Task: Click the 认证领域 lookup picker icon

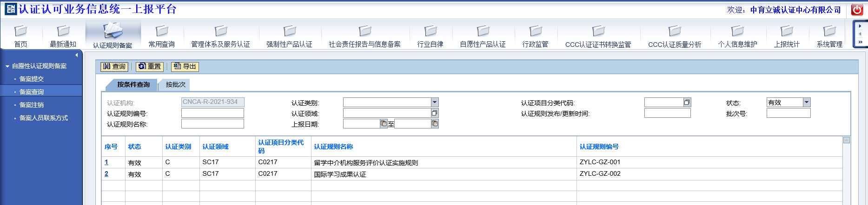Action: tap(434, 113)
